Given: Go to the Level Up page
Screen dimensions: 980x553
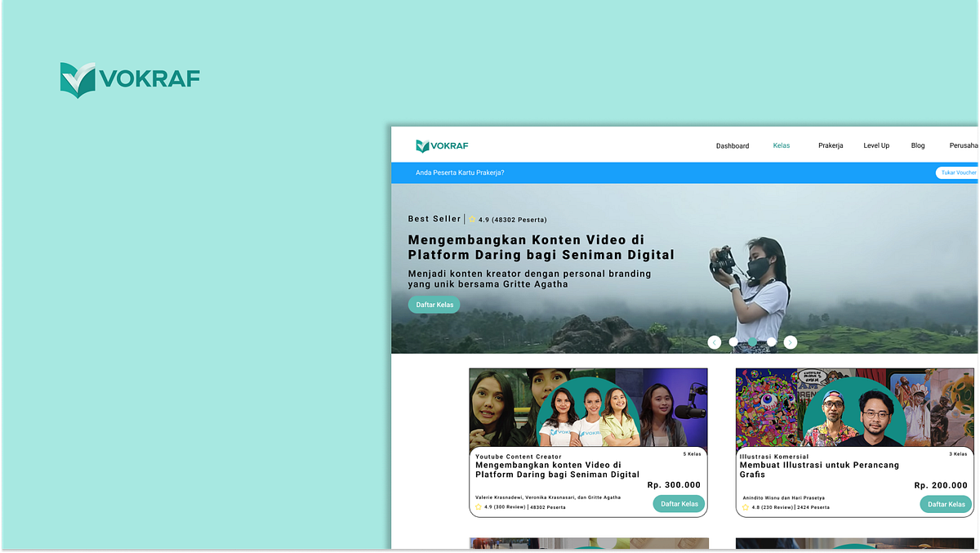Looking at the screenshot, I should pos(876,145).
